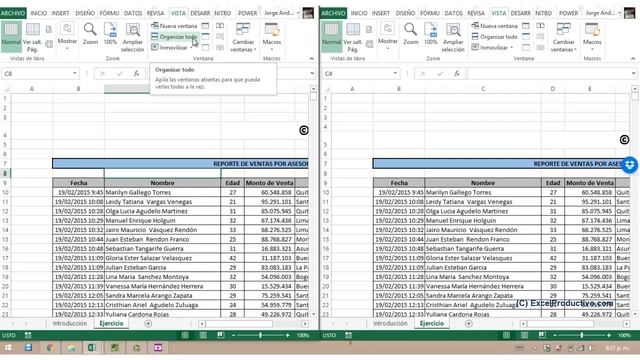Click insert function fx in left window
Image resolution: width=640 pixels, height=360 pixels.
click(x=136, y=73)
